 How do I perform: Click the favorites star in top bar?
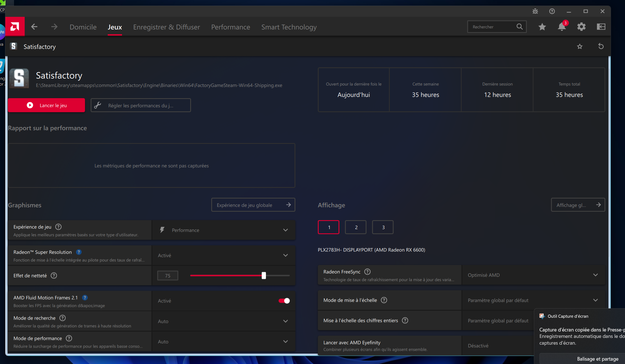(542, 27)
